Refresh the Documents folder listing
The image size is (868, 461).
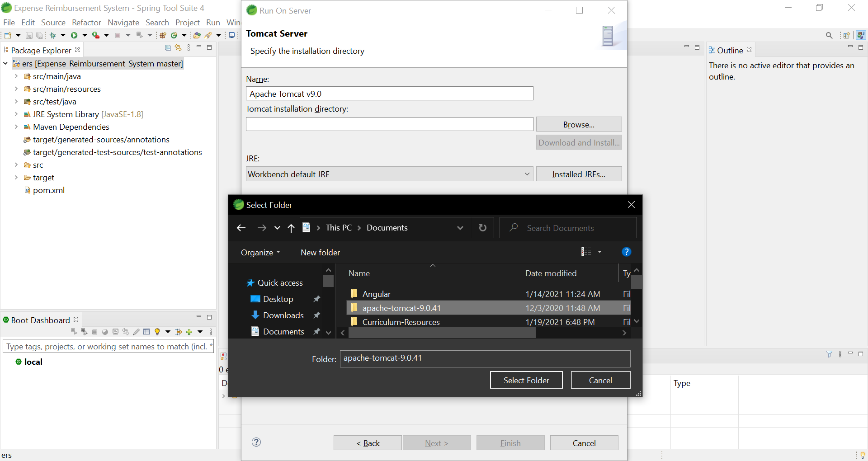click(x=483, y=228)
